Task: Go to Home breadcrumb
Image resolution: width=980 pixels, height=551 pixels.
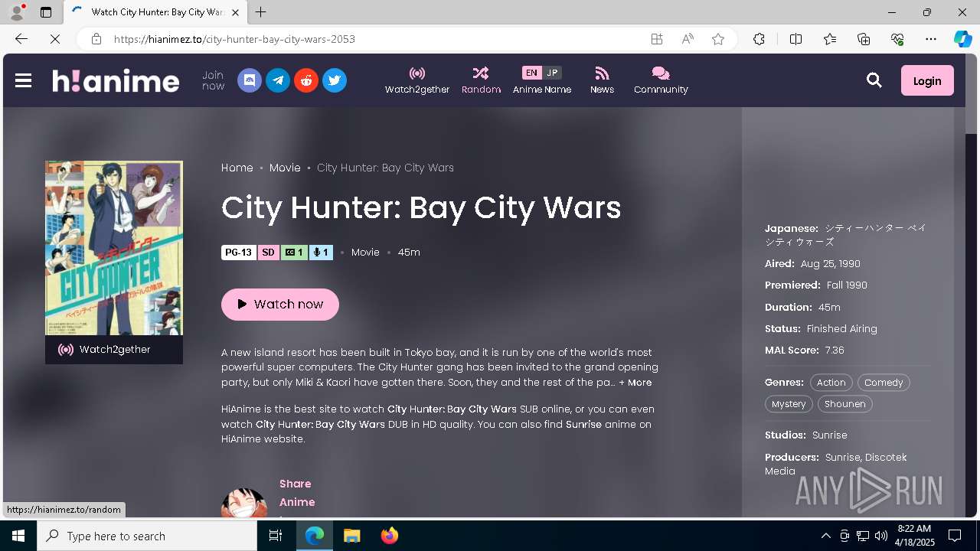Action: click(x=237, y=168)
